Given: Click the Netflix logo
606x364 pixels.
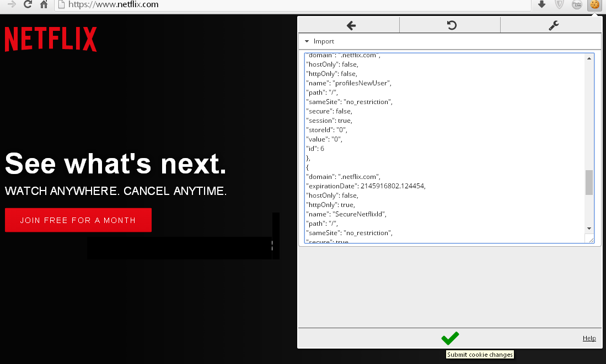Looking at the screenshot, I should 51,39.
